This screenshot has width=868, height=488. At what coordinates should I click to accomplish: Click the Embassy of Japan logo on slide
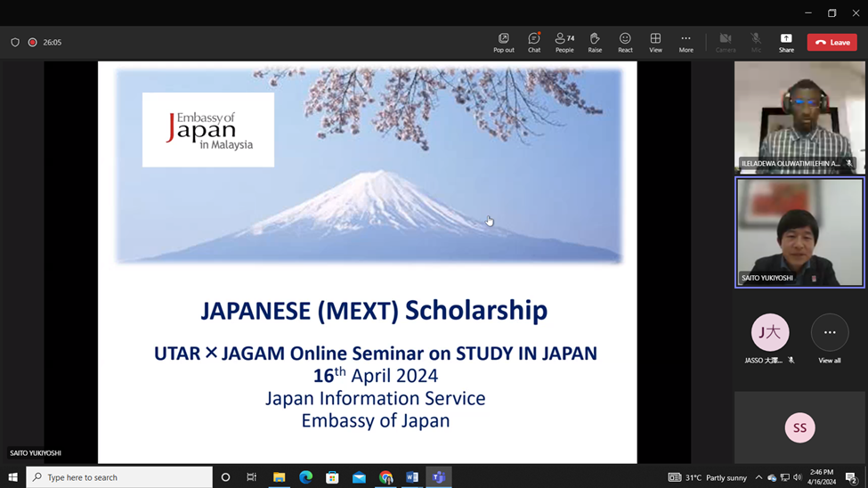(208, 130)
